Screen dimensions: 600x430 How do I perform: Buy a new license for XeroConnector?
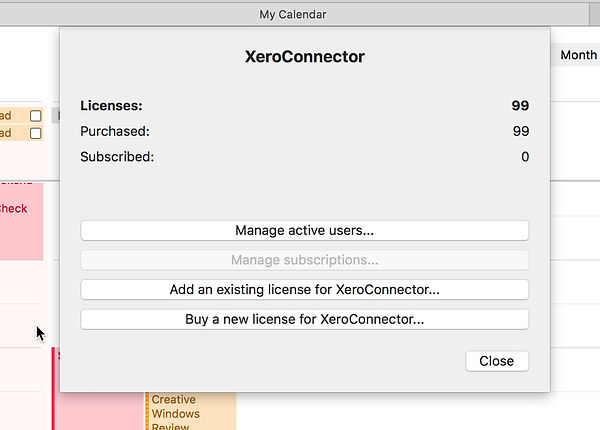pos(305,319)
